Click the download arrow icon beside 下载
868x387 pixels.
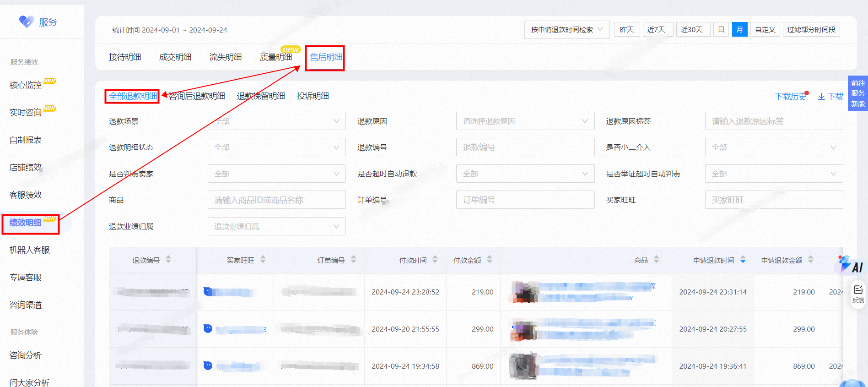(x=821, y=97)
